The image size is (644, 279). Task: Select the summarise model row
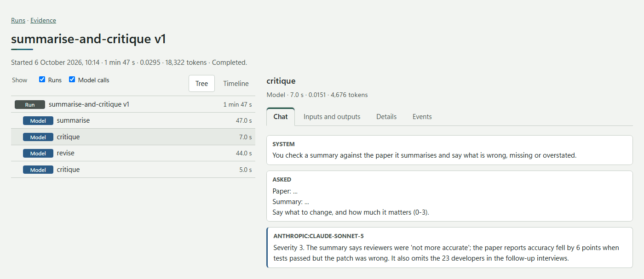133,120
